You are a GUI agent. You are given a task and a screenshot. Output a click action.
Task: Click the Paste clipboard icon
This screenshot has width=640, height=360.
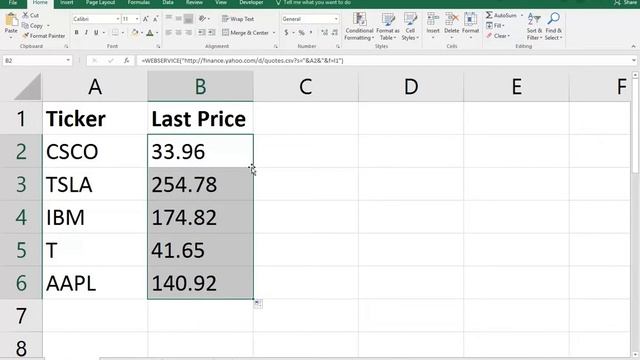click(11, 20)
